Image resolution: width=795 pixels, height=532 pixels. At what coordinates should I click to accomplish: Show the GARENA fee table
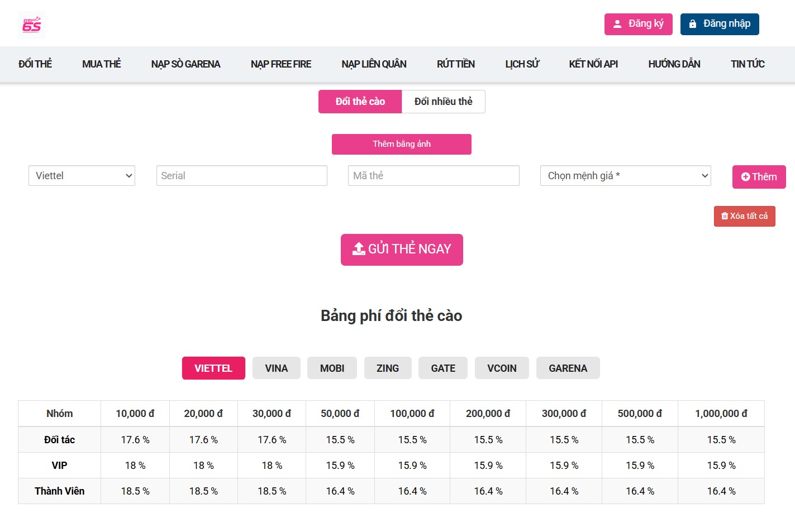[x=568, y=368]
